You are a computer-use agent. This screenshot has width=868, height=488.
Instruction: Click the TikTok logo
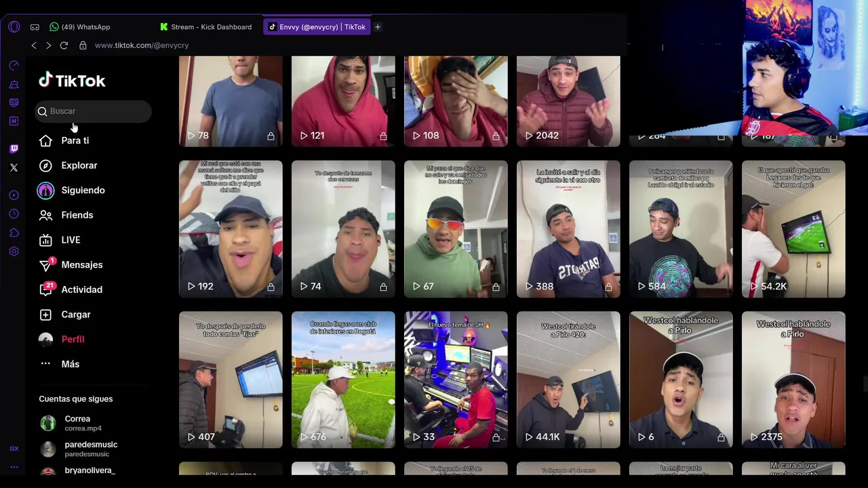(x=72, y=81)
